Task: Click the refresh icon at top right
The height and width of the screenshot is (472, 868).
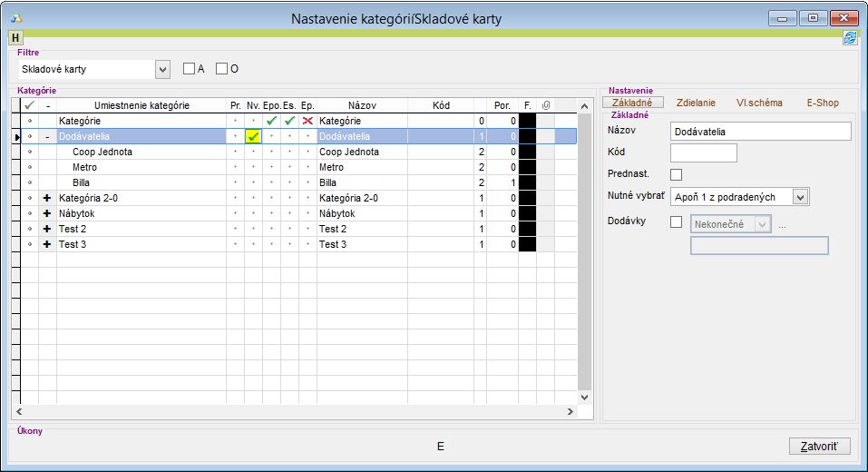Action: 850,37
